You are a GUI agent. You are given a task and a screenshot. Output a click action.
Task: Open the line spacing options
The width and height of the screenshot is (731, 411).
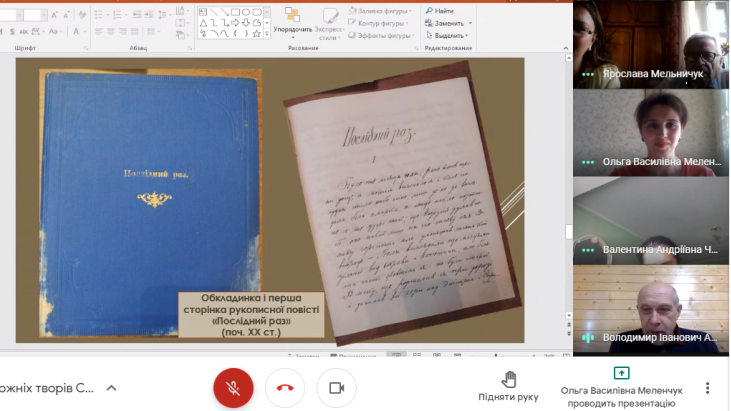pyautogui.click(x=163, y=15)
